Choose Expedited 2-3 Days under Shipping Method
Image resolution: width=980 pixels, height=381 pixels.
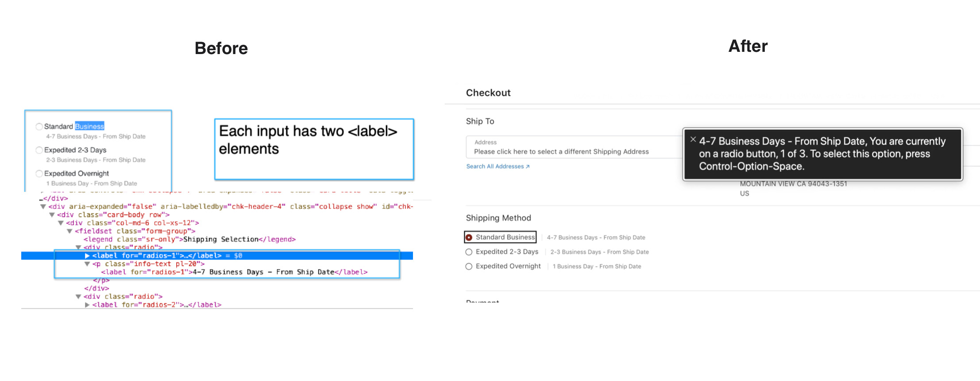point(469,252)
